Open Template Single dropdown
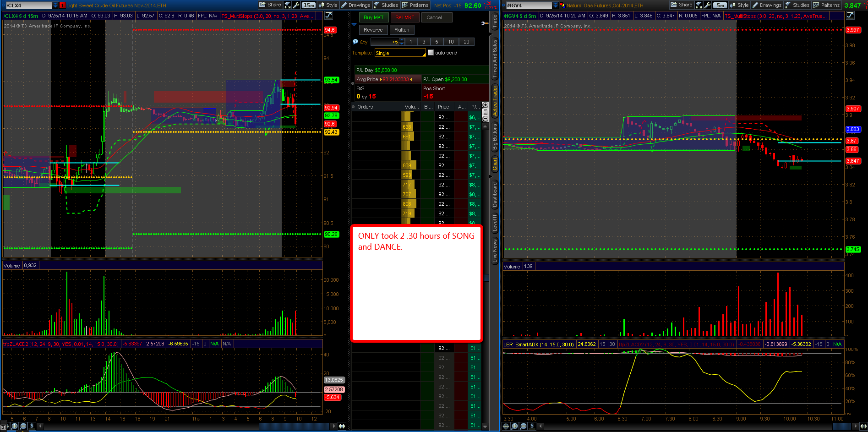This screenshot has height=432, width=868. [400, 53]
